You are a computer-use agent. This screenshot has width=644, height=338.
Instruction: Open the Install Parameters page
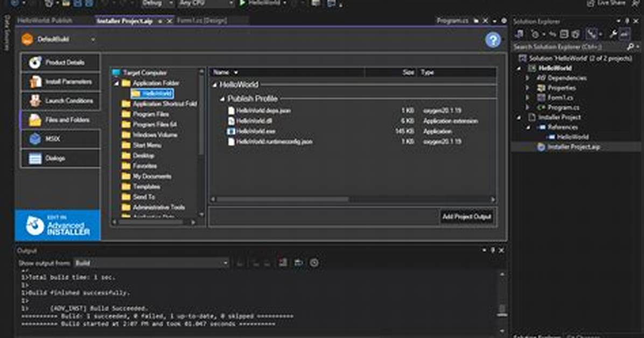tap(60, 81)
